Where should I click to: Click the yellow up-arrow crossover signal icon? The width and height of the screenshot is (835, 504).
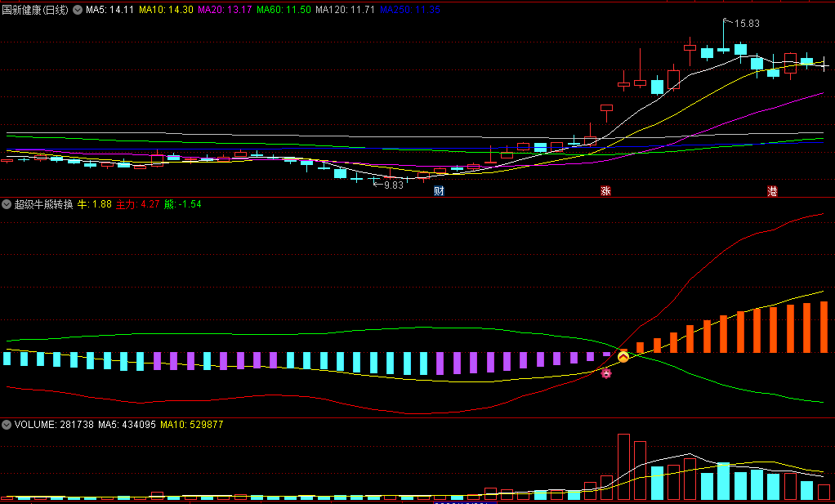point(623,357)
